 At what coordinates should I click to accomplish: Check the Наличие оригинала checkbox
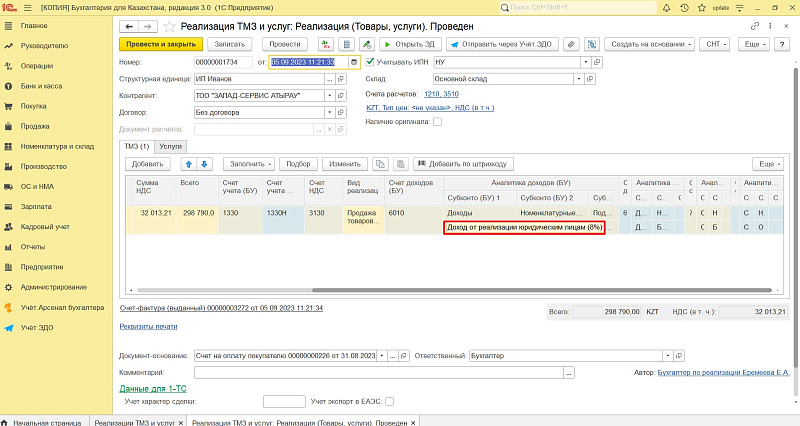pyautogui.click(x=436, y=121)
